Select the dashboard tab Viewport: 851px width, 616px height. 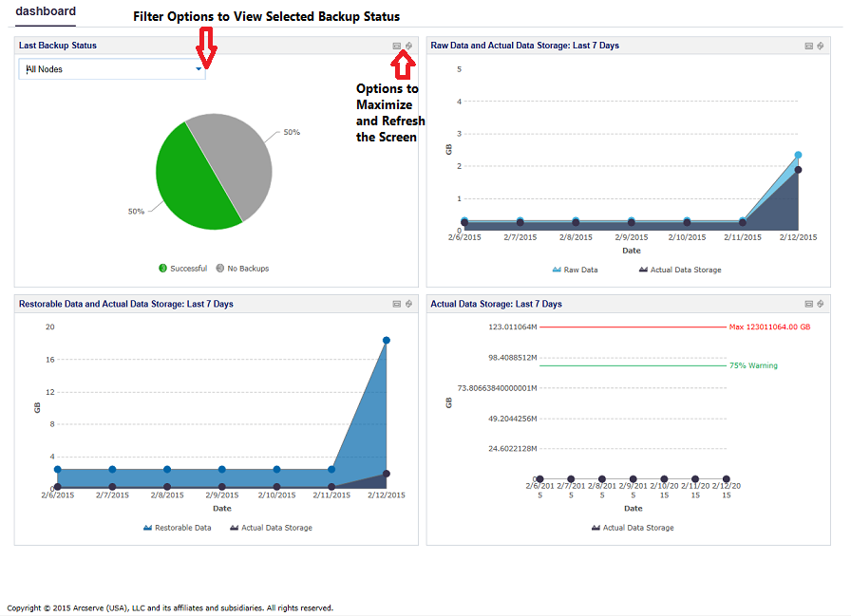[46, 11]
